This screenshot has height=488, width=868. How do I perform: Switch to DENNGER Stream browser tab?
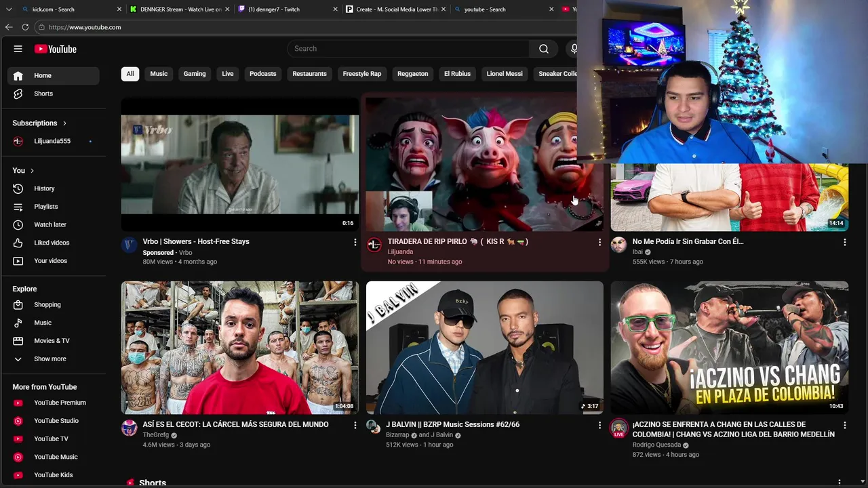tap(180, 9)
